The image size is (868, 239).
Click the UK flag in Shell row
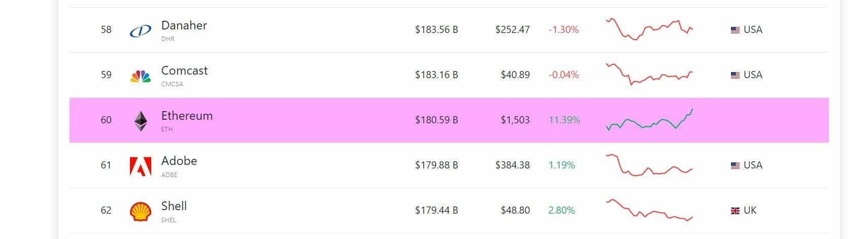pyautogui.click(x=735, y=211)
